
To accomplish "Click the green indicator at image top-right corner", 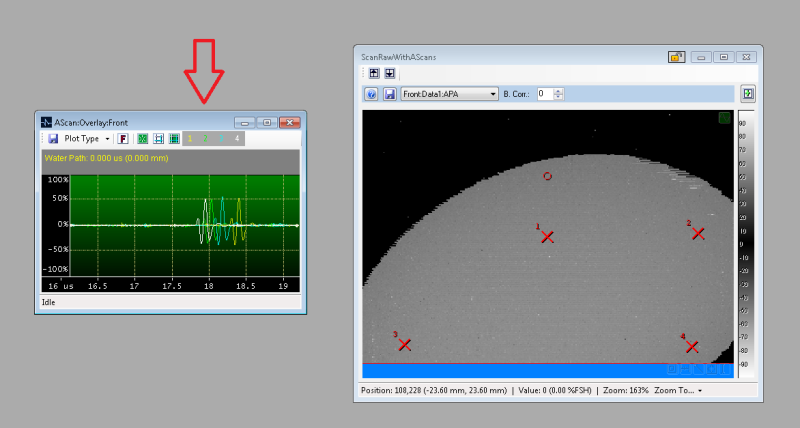I will tap(724, 118).
